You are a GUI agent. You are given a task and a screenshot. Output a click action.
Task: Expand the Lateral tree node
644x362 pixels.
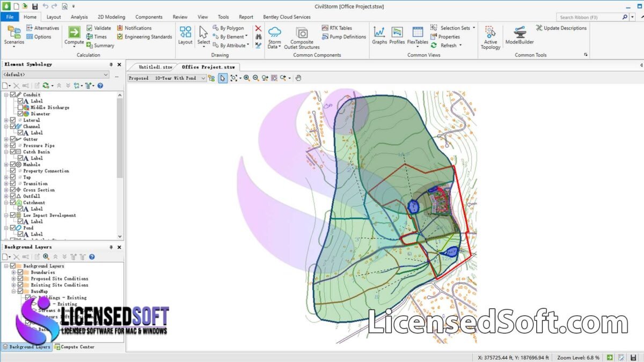pos(6,120)
